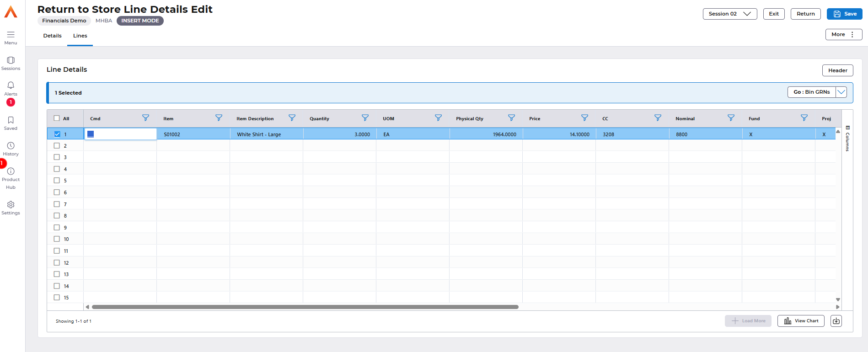Click the grid scroll-left arrow
This screenshot has width=868, height=352.
coord(87,307)
